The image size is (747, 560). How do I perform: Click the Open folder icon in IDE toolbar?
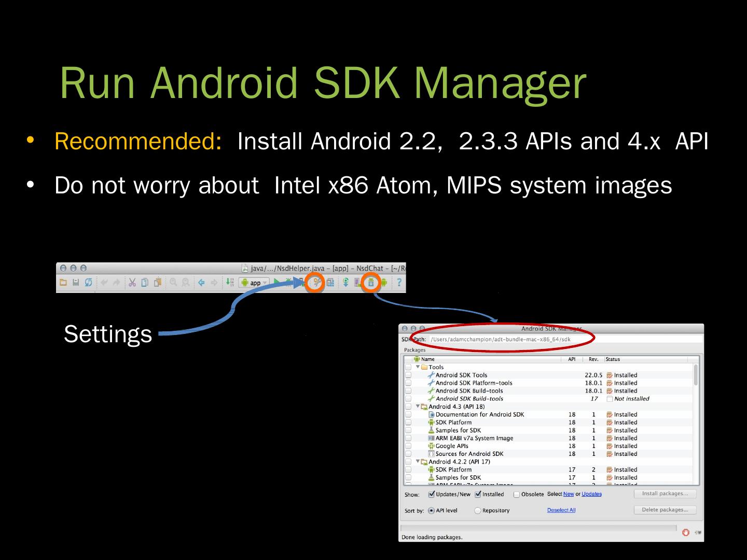pos(63,283)
